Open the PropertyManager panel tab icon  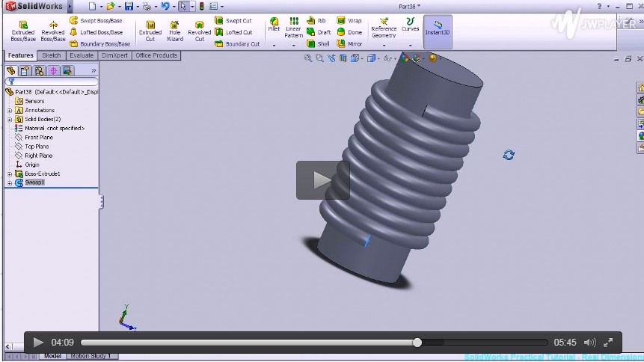pyautogui.click(x=25, y=70)
